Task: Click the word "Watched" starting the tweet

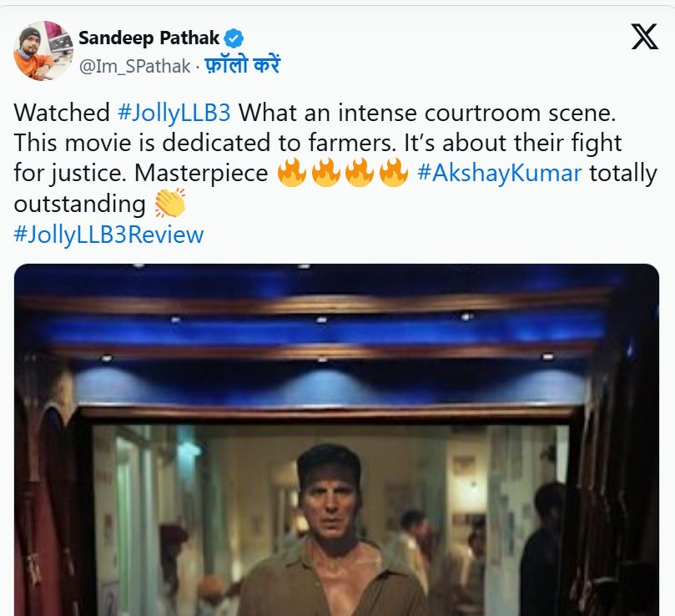Action: (61, 112)
